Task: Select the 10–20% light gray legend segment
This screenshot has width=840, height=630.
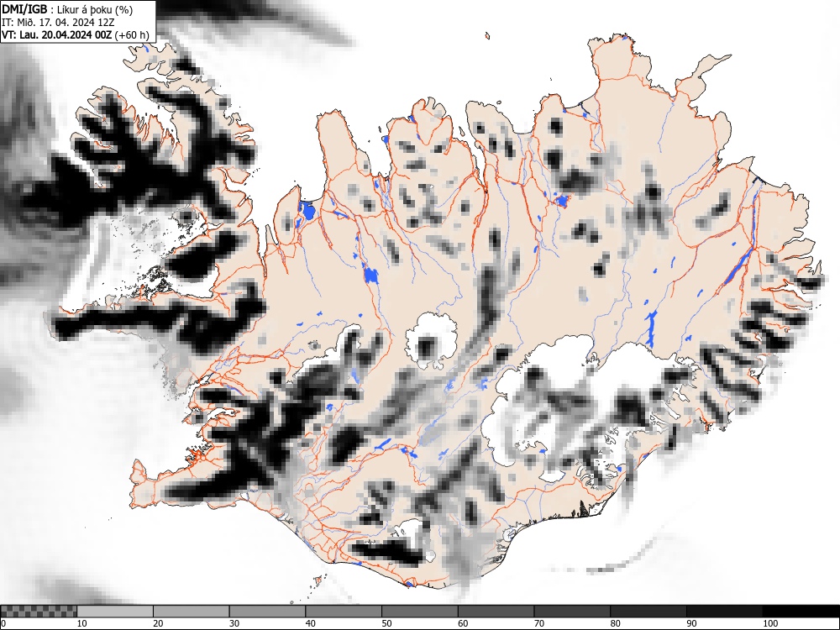Action: (x=115, y=612)
